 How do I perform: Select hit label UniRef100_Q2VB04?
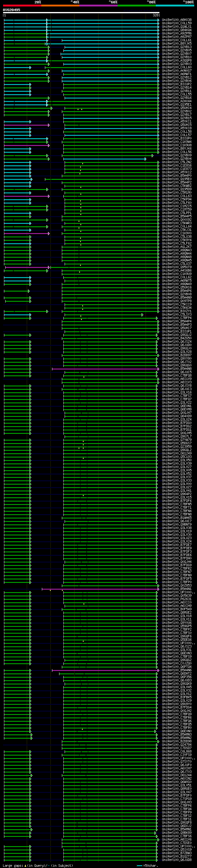[177, 159]
